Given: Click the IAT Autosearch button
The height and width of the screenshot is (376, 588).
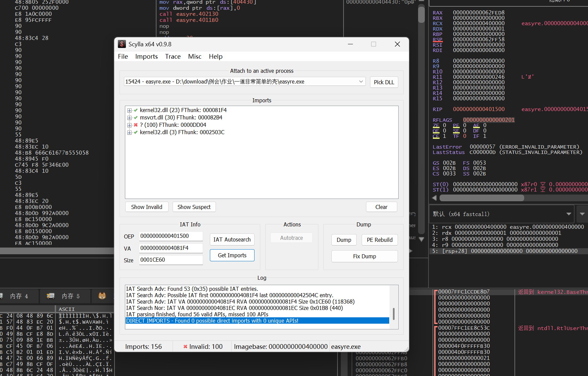Looking at the screenshot, I should [x=232, y=239].
